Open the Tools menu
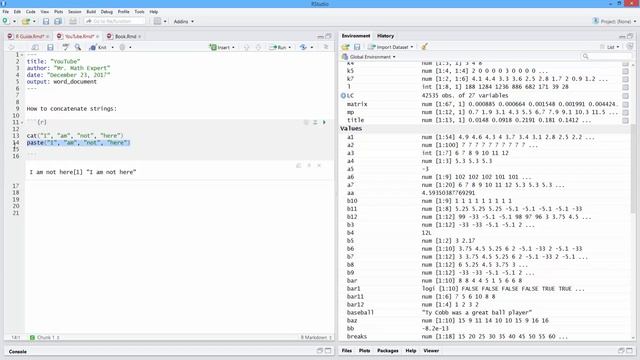This screenshot has height=360, width=640. 140,12
